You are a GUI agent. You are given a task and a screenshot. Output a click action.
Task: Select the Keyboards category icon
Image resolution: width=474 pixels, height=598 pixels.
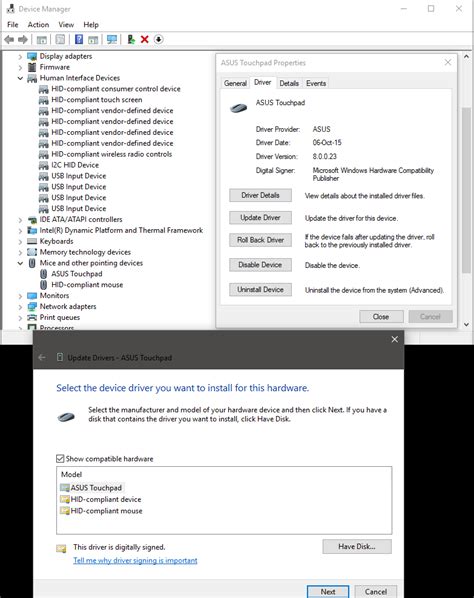click(x=32, y=241)
